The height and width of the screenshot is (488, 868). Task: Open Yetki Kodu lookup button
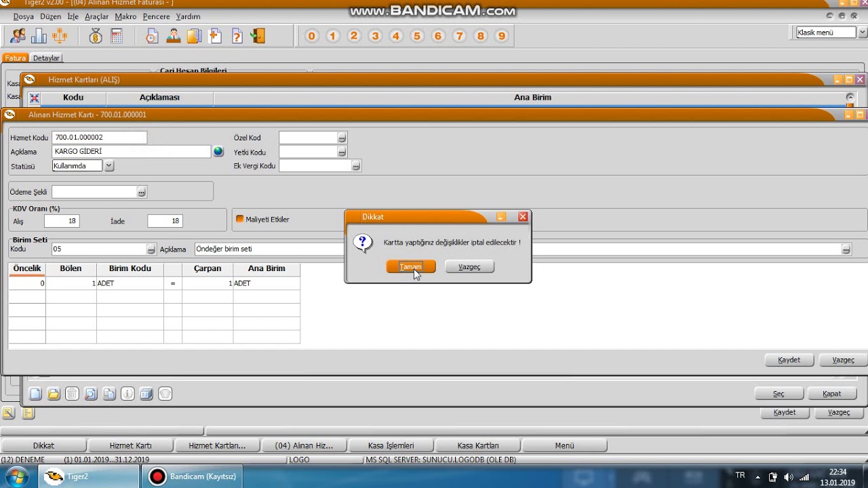[x=342, y=152]
